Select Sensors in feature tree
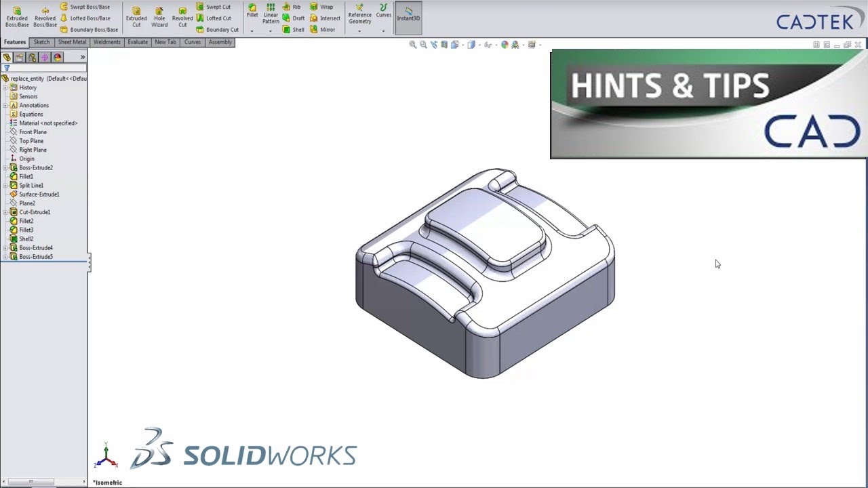The height and width of the screenshot is (488, 868). [24, 96]
